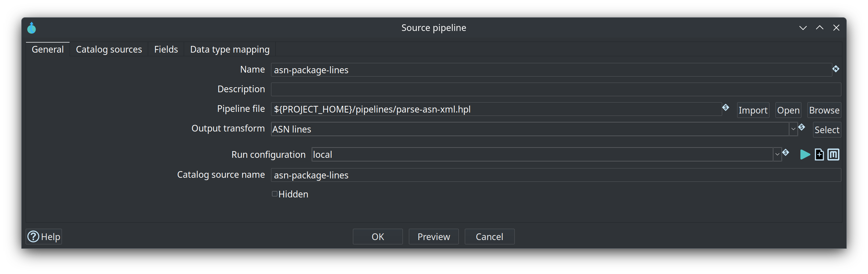The image size is (868, 274).
Task: Click the Import button
Action: click(x=753, y=110)
